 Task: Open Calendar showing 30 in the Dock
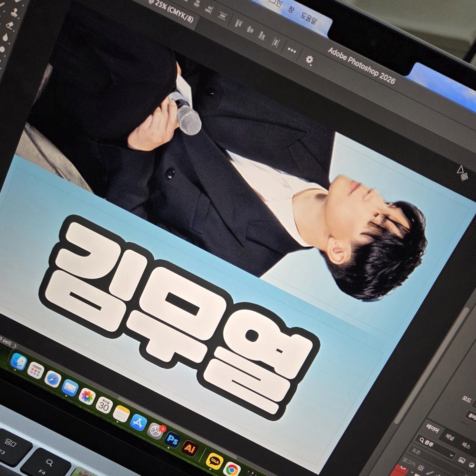point(104,406)
